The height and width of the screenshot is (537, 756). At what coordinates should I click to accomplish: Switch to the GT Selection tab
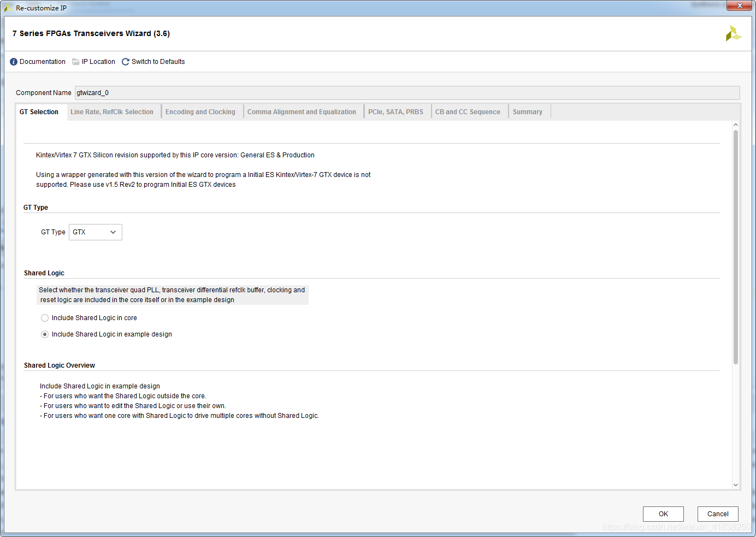39,112
